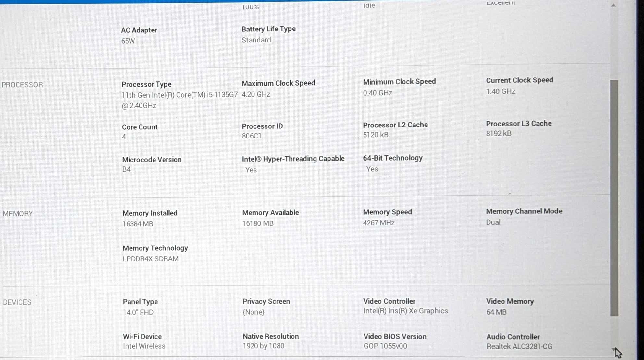Screen dimensions: 644x360
Task: Click the scrollbar up arrow
Action: click(613, 5)
